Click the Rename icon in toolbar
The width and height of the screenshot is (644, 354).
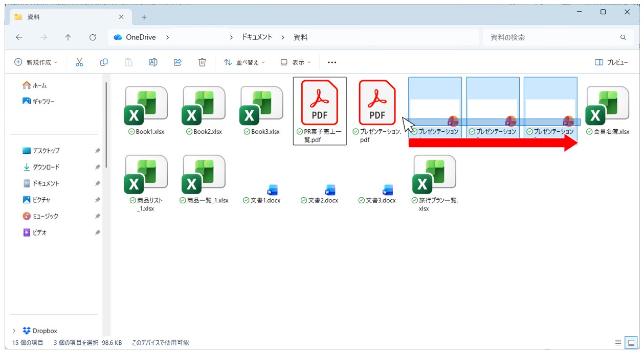[153, 62]
